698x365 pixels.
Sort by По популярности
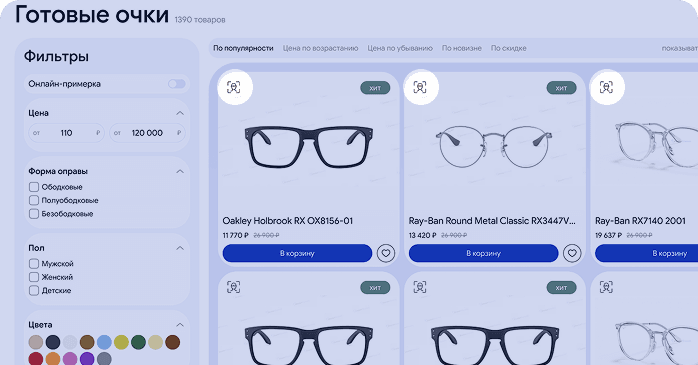(x=243, y=48)
